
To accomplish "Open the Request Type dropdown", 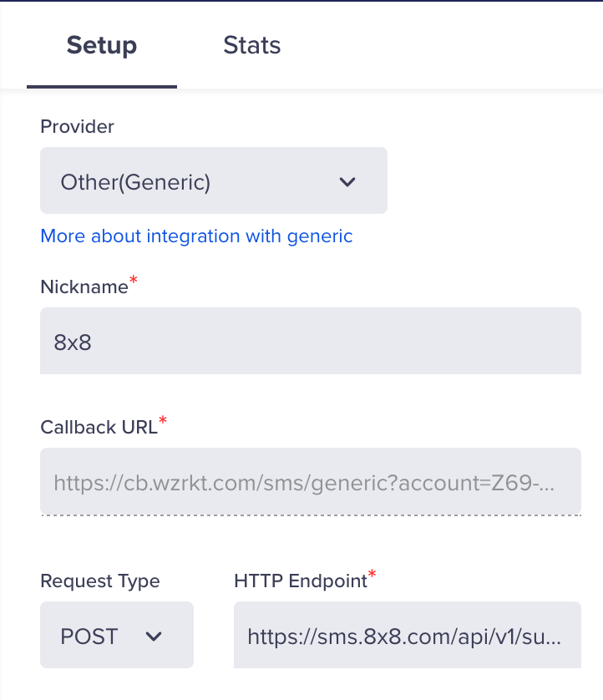I will click(x=117, y=635).
